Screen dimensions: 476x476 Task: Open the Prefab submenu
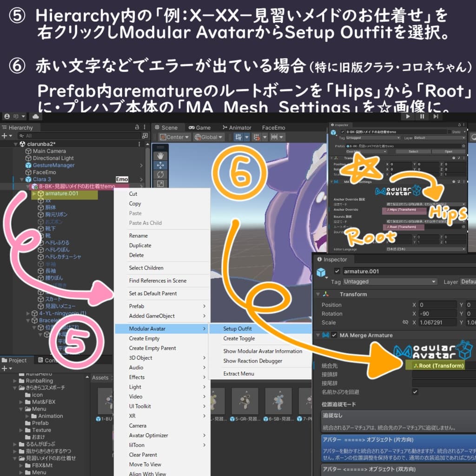162,306
